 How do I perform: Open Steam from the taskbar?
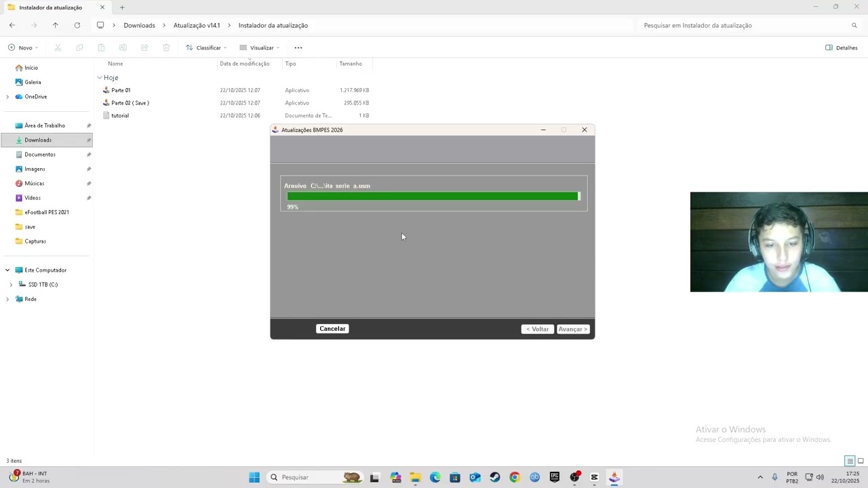coord(495,478)
